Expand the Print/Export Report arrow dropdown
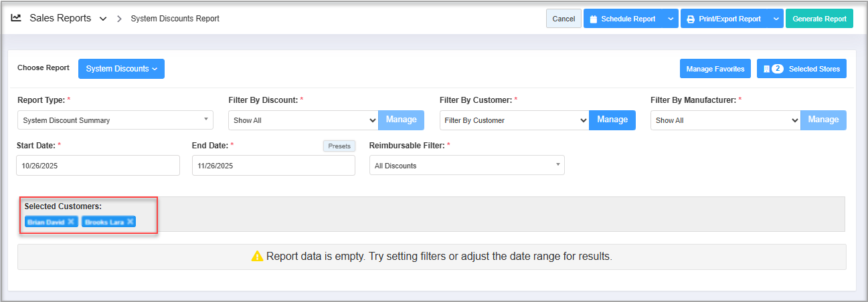The height and width of the screenshot is (302, 868). (776, 19)
